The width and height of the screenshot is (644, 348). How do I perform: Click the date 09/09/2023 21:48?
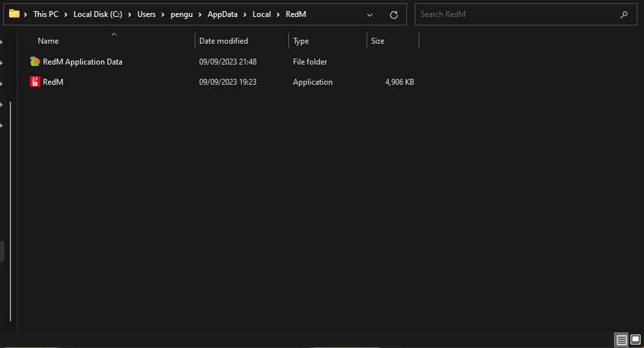(228, 62)
